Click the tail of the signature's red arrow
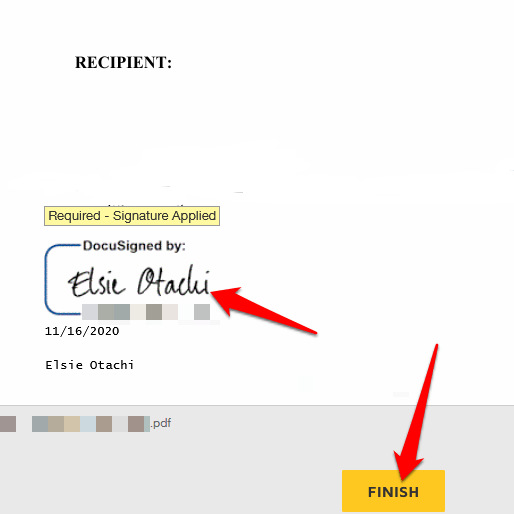Screen dimensions: 514x514 click(312, 331)
